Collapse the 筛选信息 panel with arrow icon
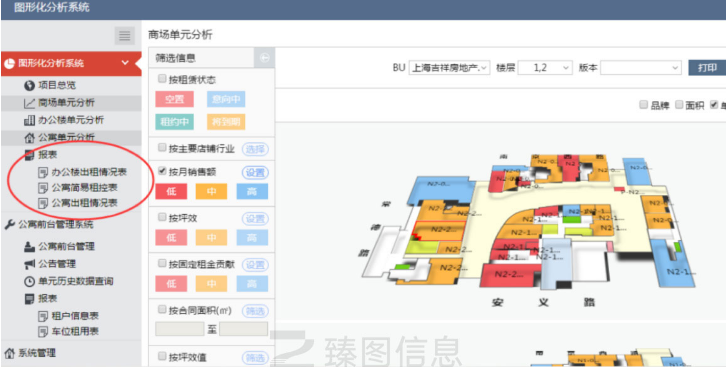 click(x=264, y=58)
